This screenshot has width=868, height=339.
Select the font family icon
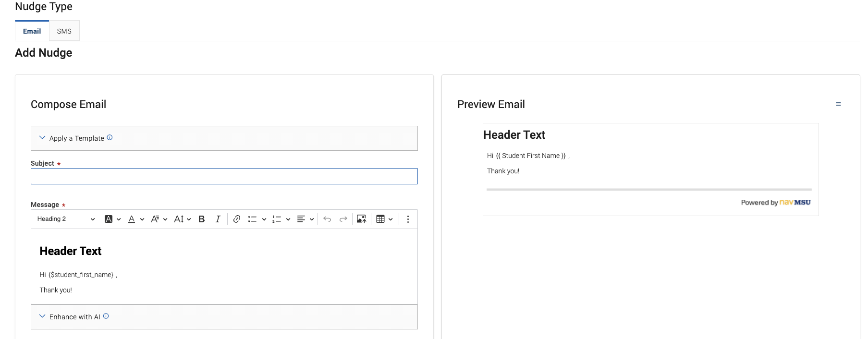coord(155,219)
